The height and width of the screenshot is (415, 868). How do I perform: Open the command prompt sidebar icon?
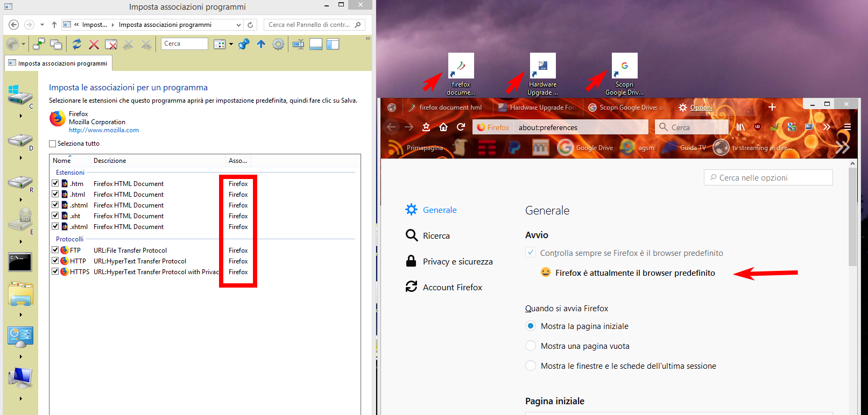click(x=20, y=262)
